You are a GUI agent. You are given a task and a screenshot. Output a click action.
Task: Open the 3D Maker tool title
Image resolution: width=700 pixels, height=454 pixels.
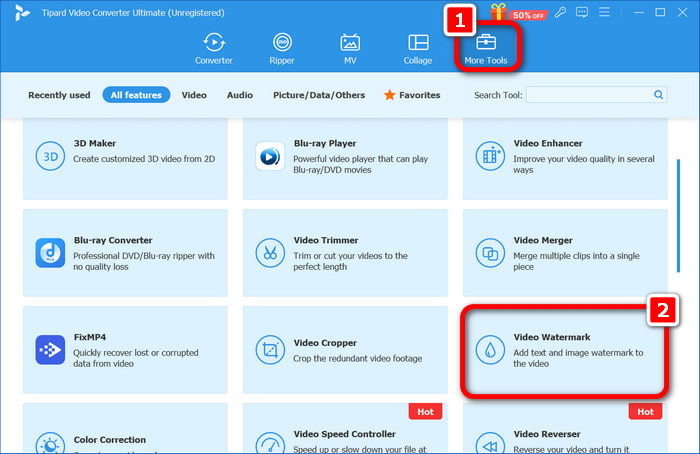(95, 143)
